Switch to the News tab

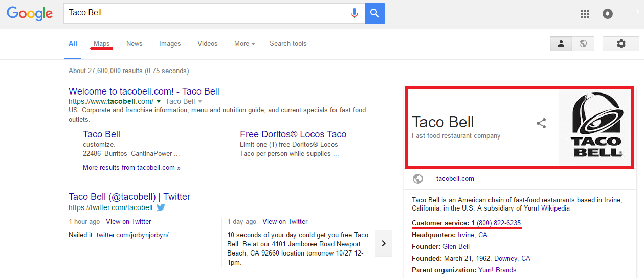(x=135, y=44)
